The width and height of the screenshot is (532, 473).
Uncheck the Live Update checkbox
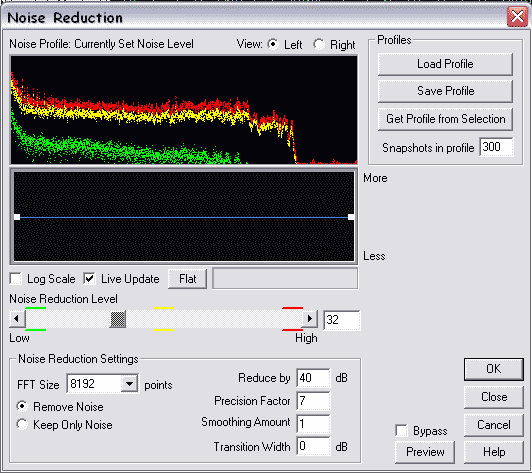pyautogui.click(x=89, y=279)
